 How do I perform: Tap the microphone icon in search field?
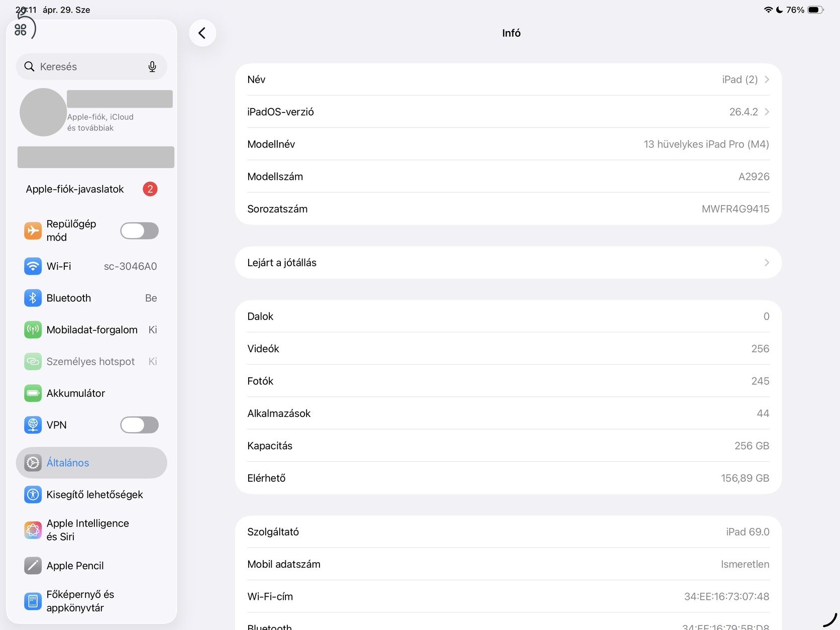click(x=152, y=67)
